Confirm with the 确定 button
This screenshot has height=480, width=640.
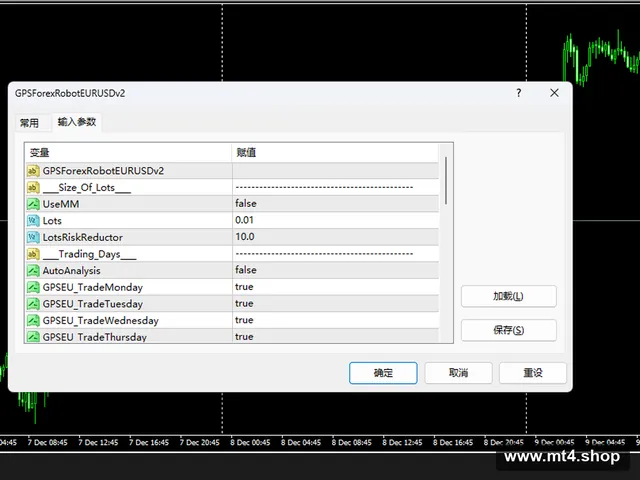[383, 373]
